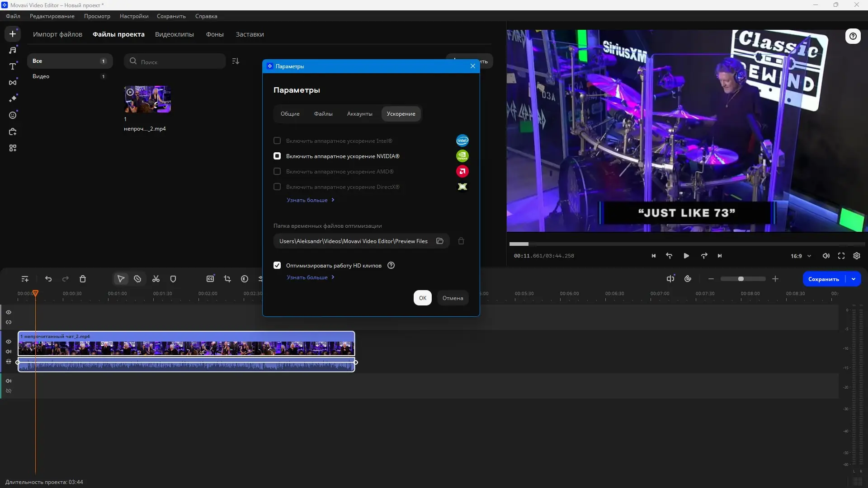Switch to the Общие settings tab
The image size is (868, 488).
290,114
